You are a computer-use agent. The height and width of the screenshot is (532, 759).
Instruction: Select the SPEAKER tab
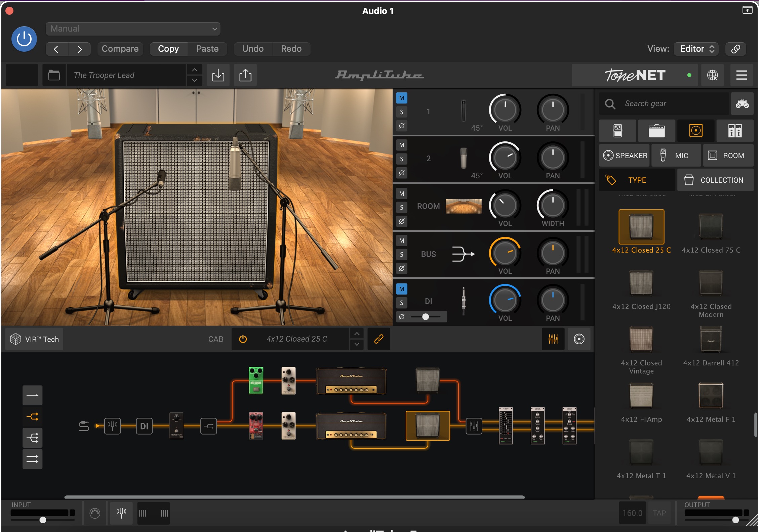coord(625,156)
